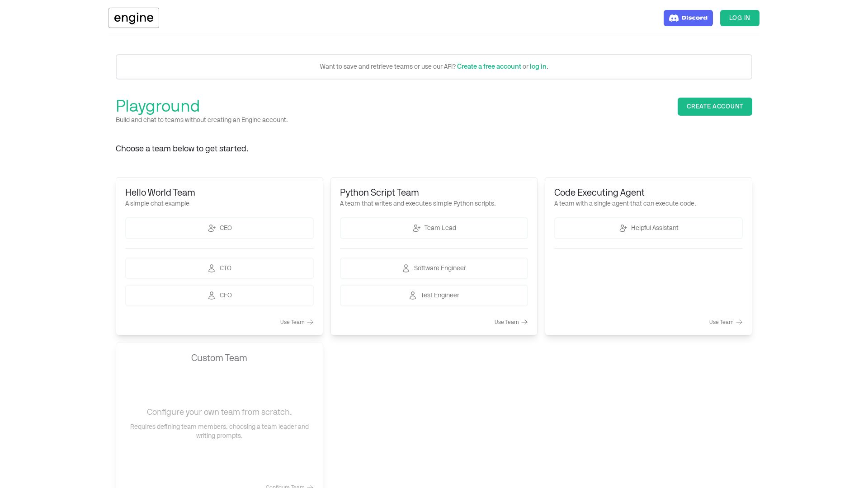The height and width of the screenshot is (488, 868).
Task: Click the Code Executing Agent card title
Action: (x=599, y=192)
